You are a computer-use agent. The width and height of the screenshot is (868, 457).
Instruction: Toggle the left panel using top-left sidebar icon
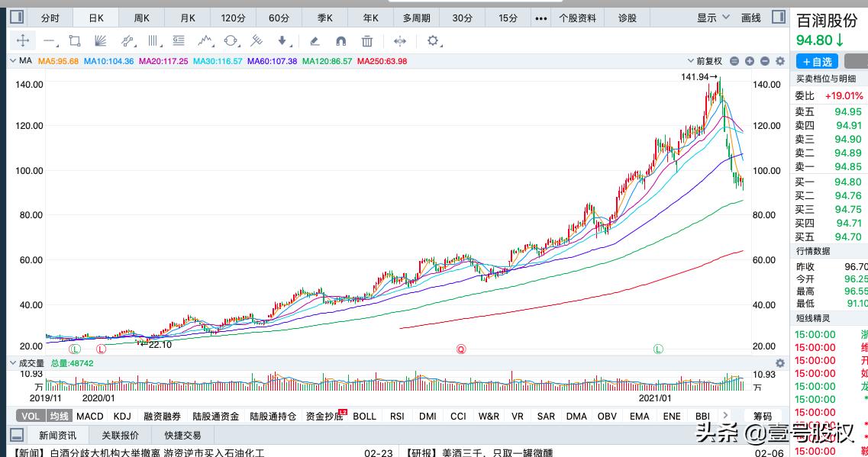click(15, 17)
